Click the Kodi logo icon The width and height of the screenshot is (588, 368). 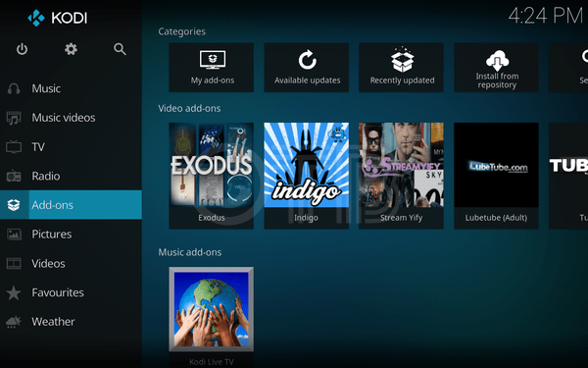36,18
